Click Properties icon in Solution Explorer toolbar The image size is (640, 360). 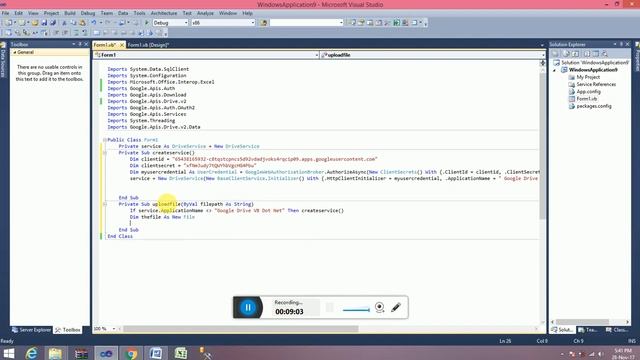click(555, 53)
